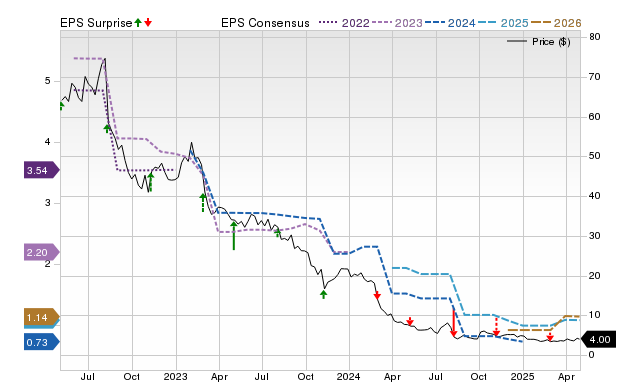Click the 2025 label on the time axis
The height and width of the screenshot is (382, 640).
tap(522, 376)
